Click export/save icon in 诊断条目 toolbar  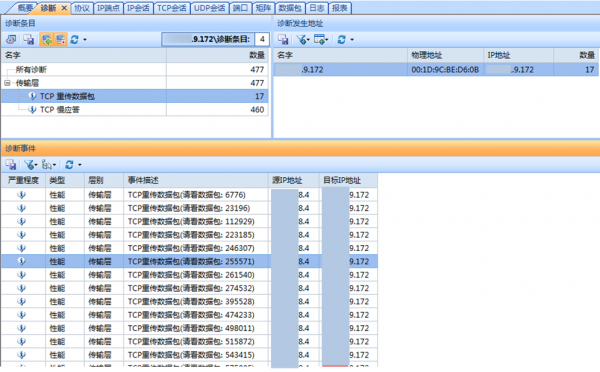pos(28,39)
